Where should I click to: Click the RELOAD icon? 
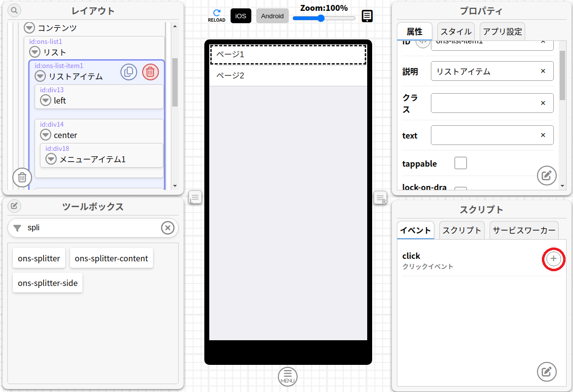[216, 15]
